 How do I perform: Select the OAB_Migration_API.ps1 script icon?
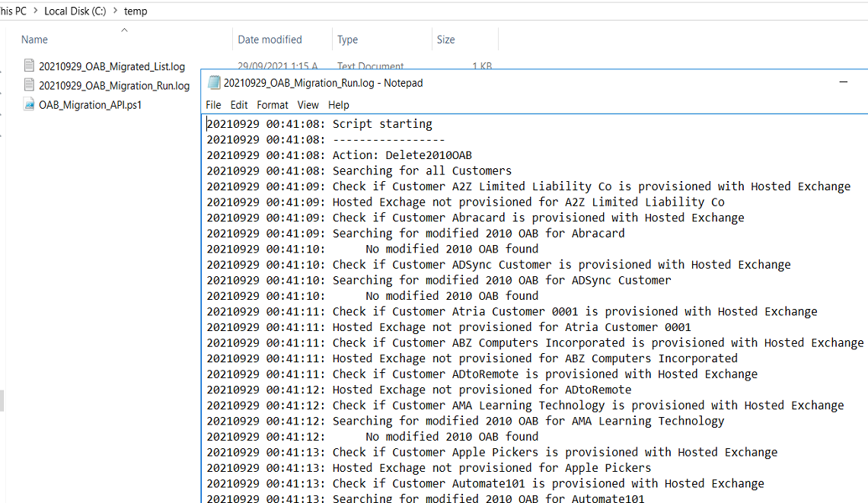click(29, 104)
